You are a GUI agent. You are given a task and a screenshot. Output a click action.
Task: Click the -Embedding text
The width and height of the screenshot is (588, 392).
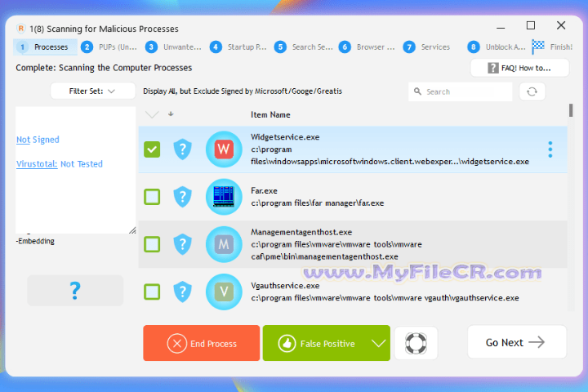point(35,241)
